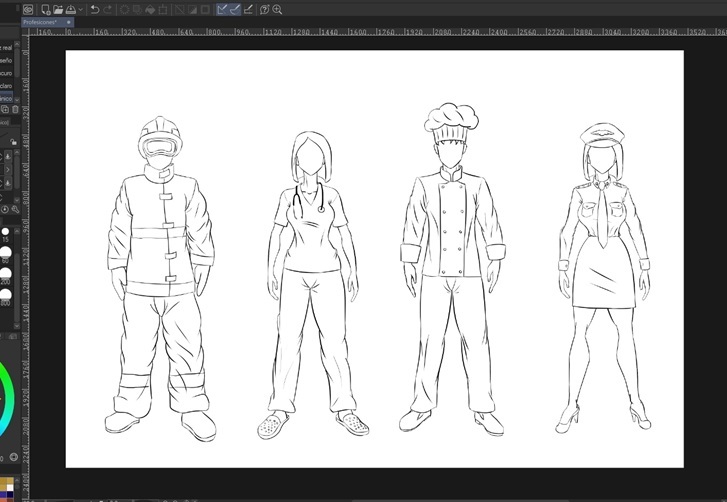
Task: Open file with folder icon
Action: click(58, 9)
